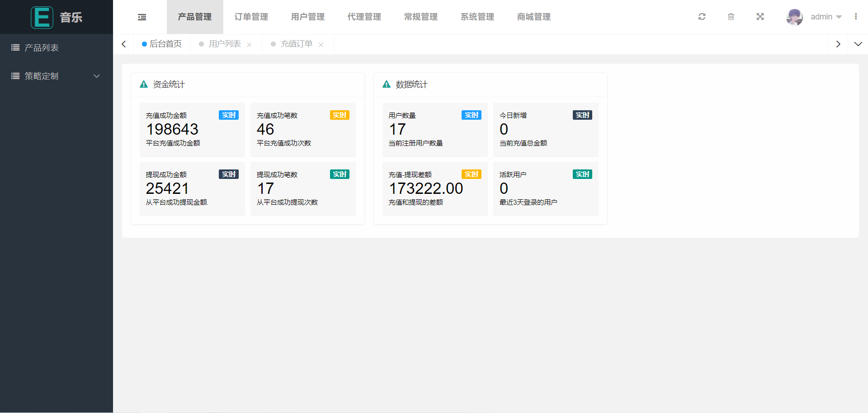Open the tab operations dropdown chevron
Image resolution: width=868 pixels, height=413 pixels.
tap(858, 44)
